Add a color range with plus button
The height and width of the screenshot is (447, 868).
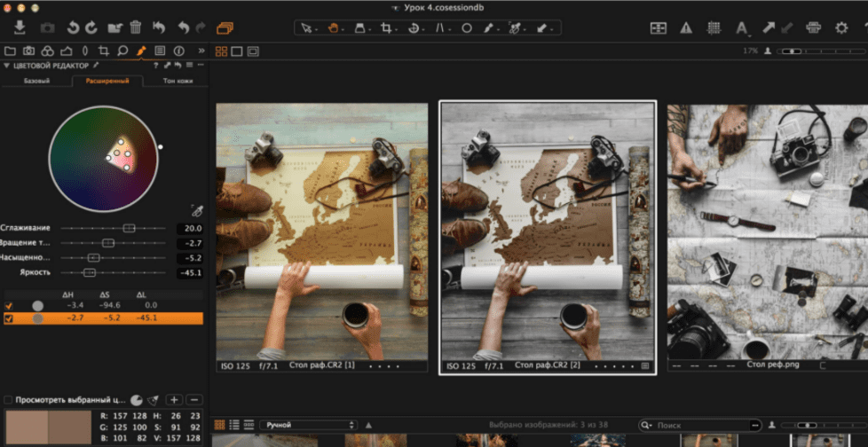pyautogui.click(x=174, y=400)
